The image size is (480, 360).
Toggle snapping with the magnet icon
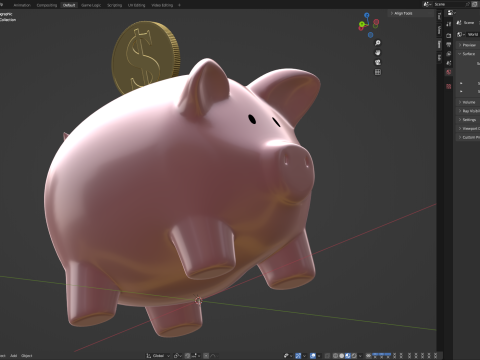pos(188,356)
